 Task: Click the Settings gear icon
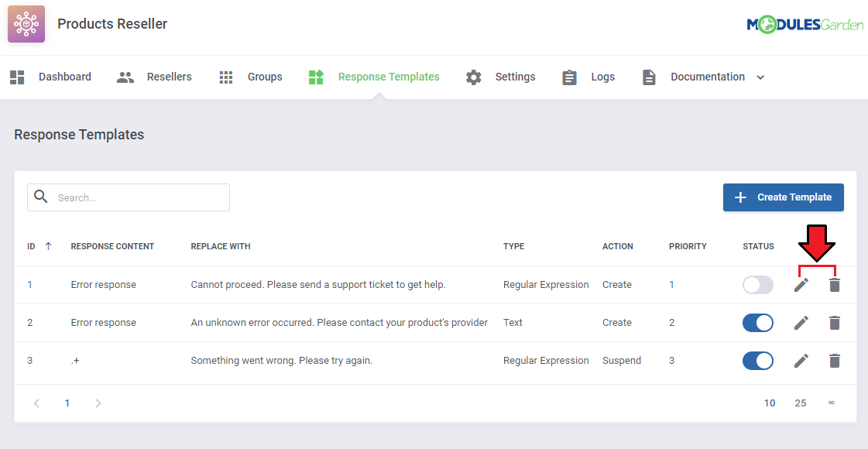(x=473, y=77)
